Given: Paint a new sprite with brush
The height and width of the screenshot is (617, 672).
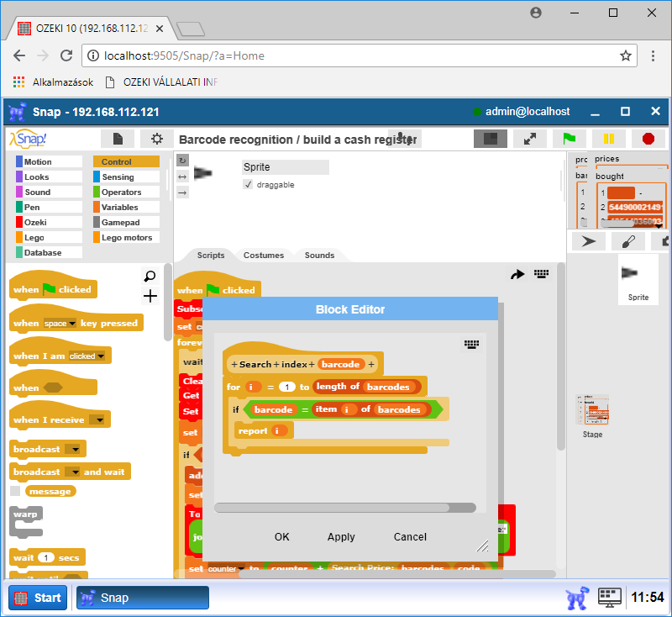Looking at the screenshot, I should pos(627,241).
